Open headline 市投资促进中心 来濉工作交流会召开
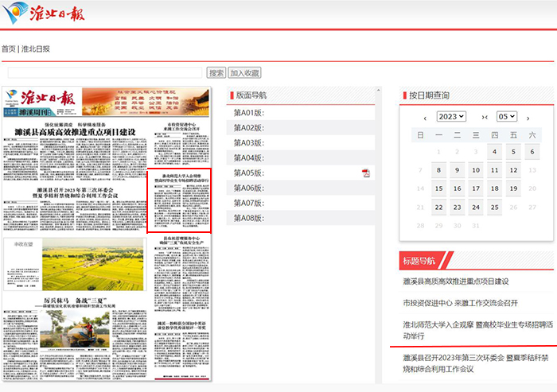The height and width of the screenshot is (392, 557). [461, 303]
